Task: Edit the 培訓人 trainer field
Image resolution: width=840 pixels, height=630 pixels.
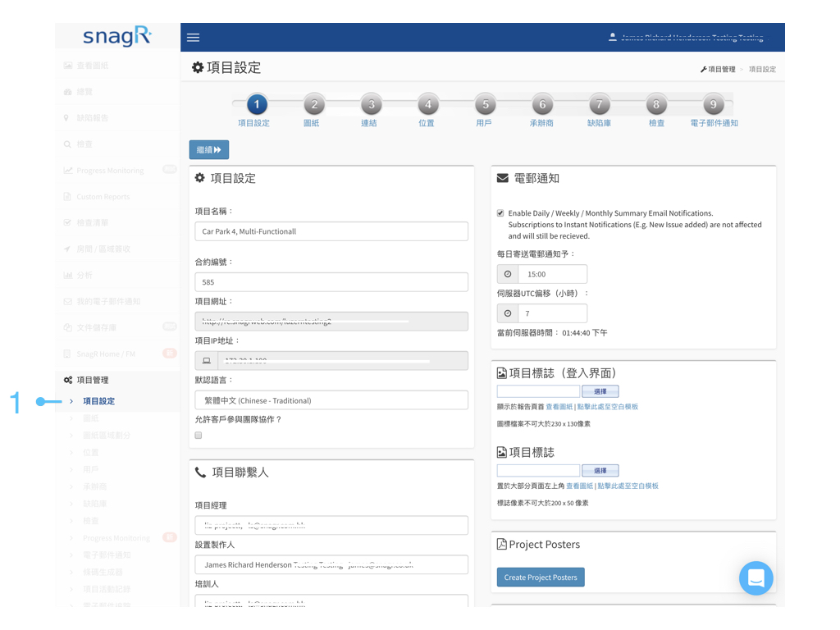Action: click(331, 601)
